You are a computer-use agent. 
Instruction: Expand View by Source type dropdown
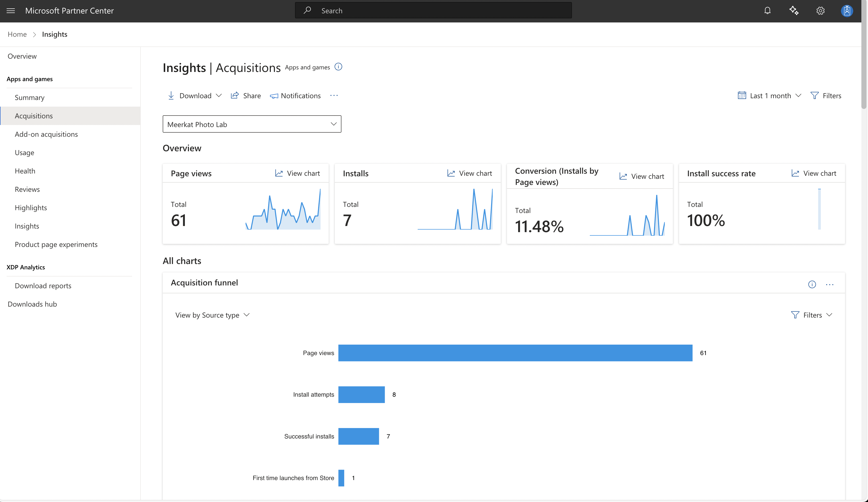(212, 315)
